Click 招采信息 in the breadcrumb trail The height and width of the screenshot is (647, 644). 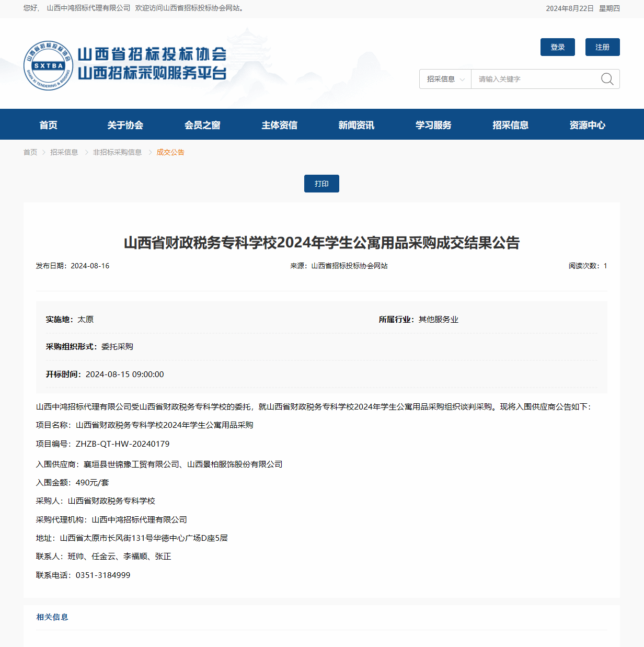(64, 152)
